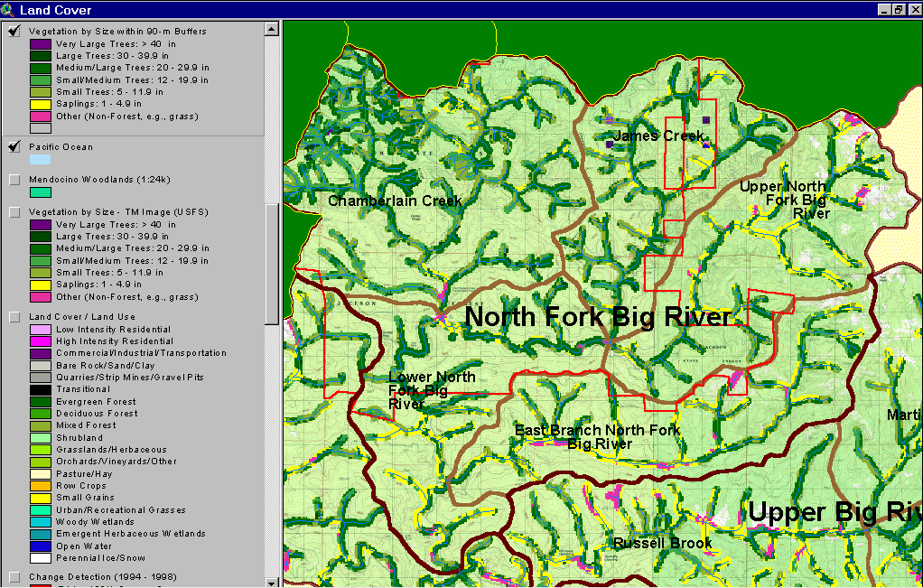Minimize the Land Cover window
Viewport: 923px width, 588px height.
[885, 9]
